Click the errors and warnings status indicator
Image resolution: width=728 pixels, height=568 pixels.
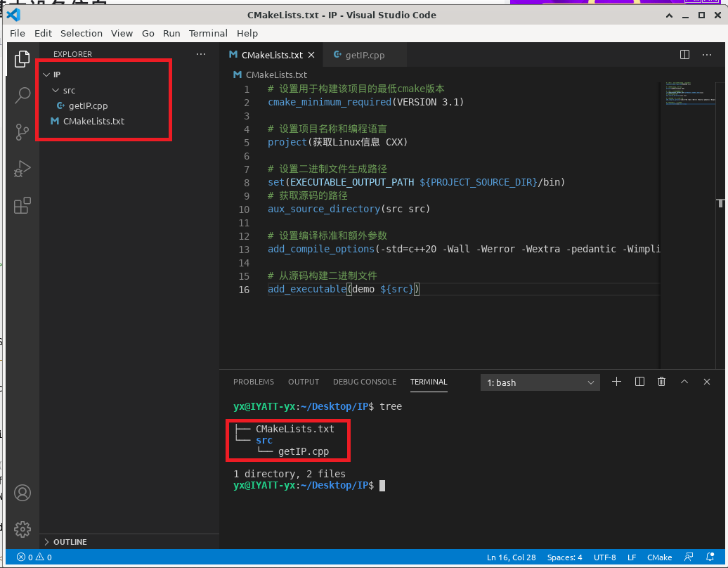click(34, 557)
